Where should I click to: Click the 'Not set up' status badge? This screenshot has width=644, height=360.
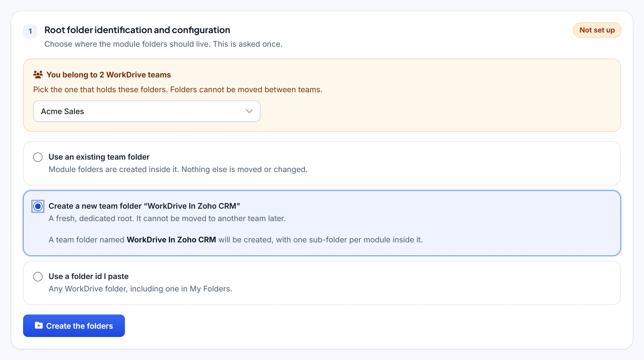pyautogui.click(x=597, y=30)
